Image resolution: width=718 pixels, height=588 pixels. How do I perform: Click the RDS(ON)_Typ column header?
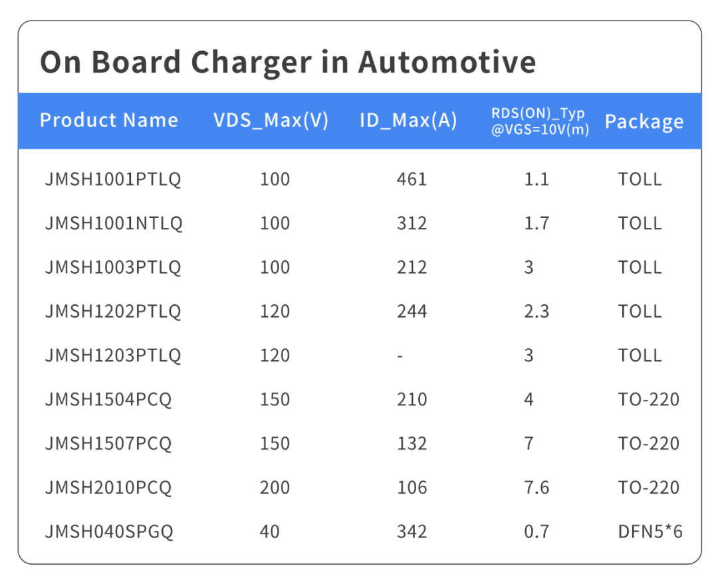pyautogui.click(x=540, y=121)
